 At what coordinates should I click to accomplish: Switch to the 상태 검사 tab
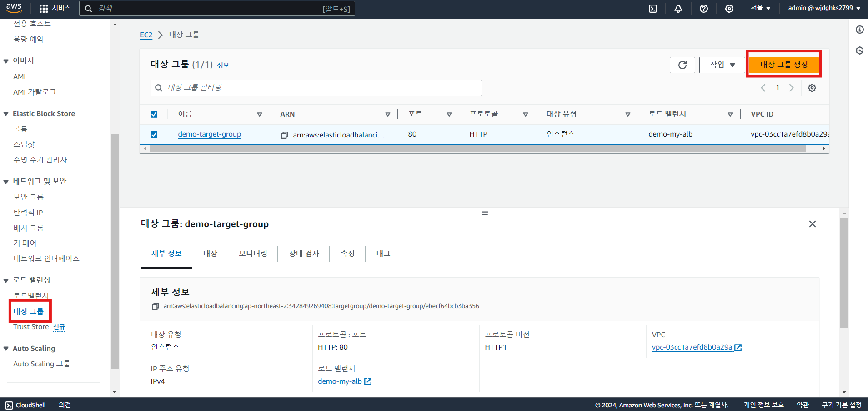click(304, 254)
